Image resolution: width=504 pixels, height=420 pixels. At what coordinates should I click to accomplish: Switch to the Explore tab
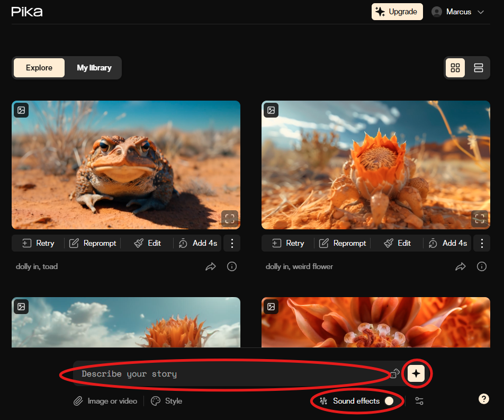click(x=39, y=68)
